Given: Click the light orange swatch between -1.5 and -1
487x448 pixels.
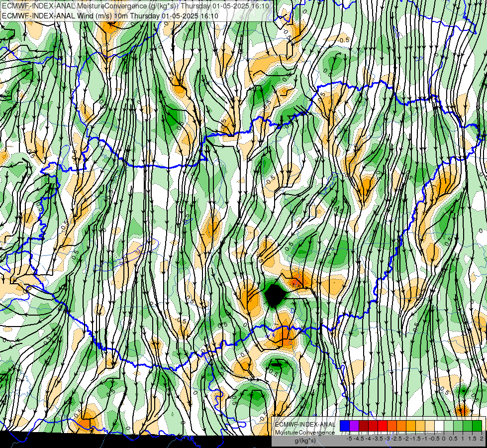Looking at the screenshot, I should point(420,426).
